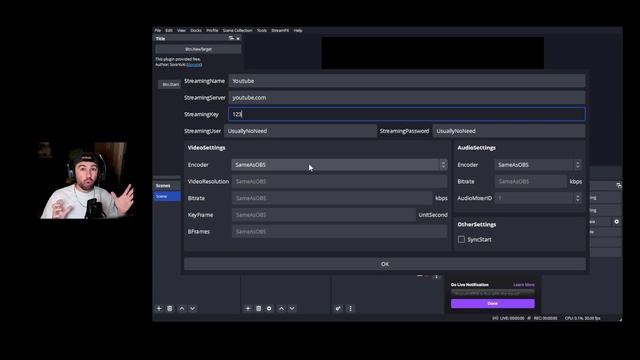
Task: Move the source down in the Sources panel
Action: pyautogui.click(x=292, y=309)
